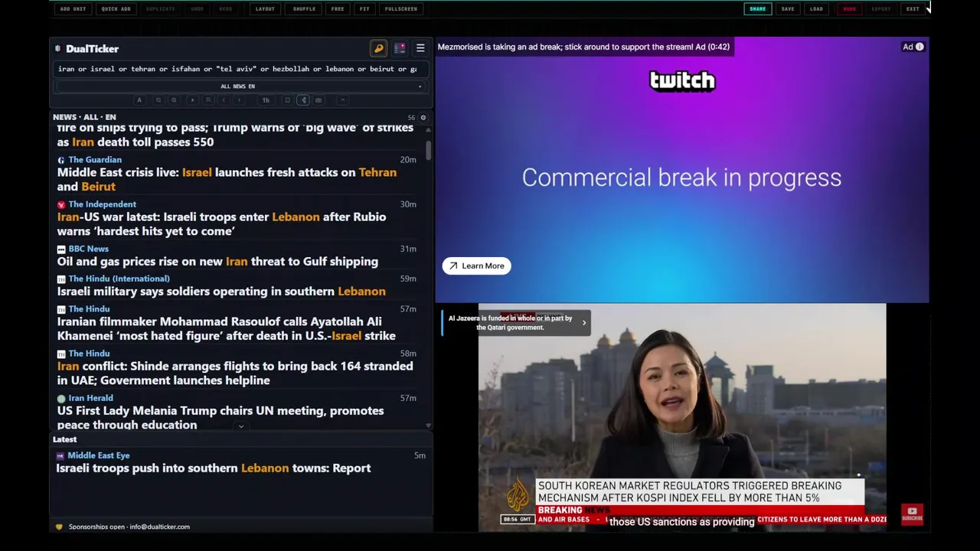This screenshot has width=980, height=551.
Task: Click the camera icon in news toolbar
Action: point(318,100)
